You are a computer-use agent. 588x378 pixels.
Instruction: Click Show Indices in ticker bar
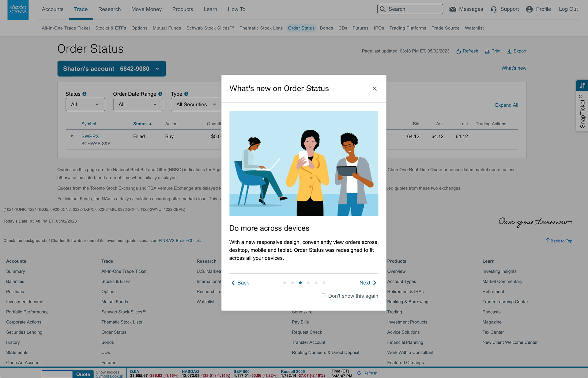pos(107,372)
